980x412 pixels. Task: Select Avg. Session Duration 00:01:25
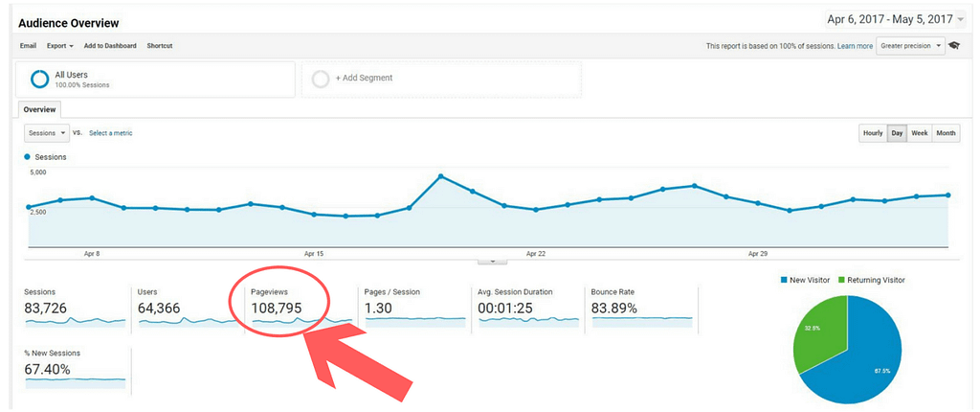point(507,309)
